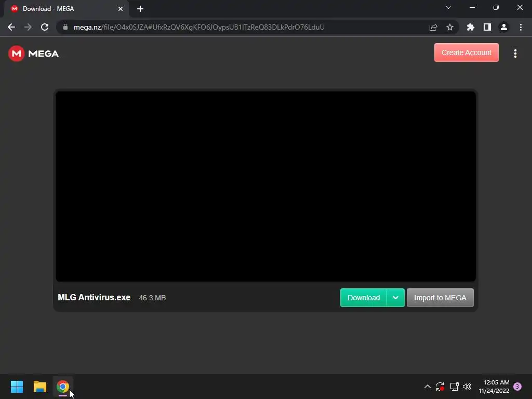Expand the tab search chevron
532x399 pixels.
pyautogui.click(x=448, y=7)
